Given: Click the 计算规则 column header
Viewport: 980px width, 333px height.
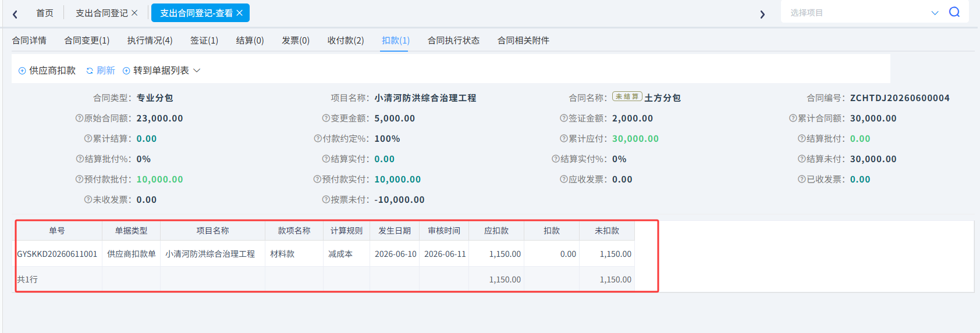Looking at the screenshot, I should pyautogui.click(x=347, y=231).
